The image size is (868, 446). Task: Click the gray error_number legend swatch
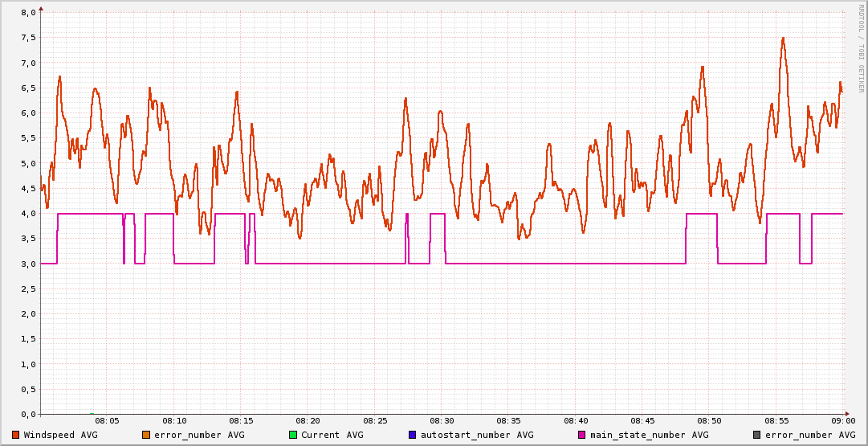tap(756, 435)
